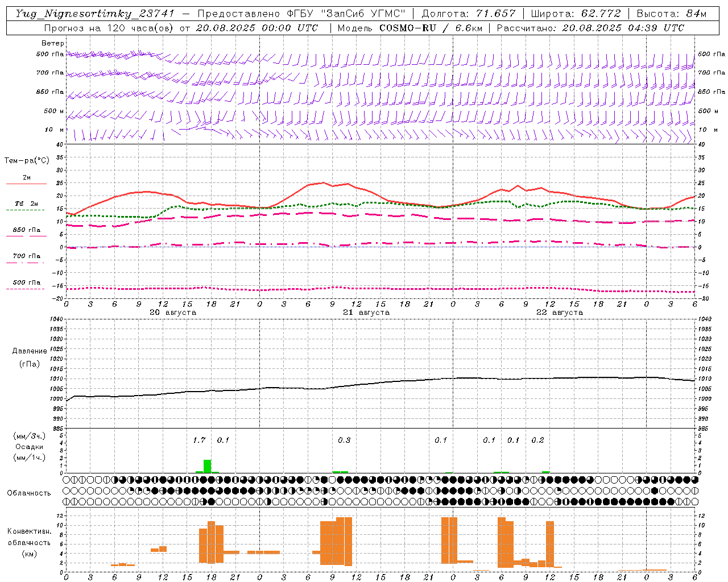
Task: Click the station title Yug_Nignesortimky_23741
Action: (x=95, y=14)
